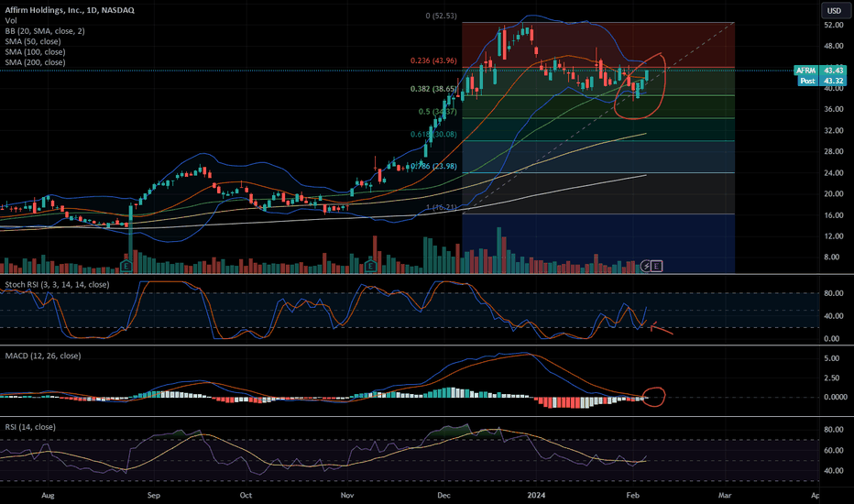Click the Fibonacci 0.786 (23.98) level label
854x504 pixels.
coord(433,166)
